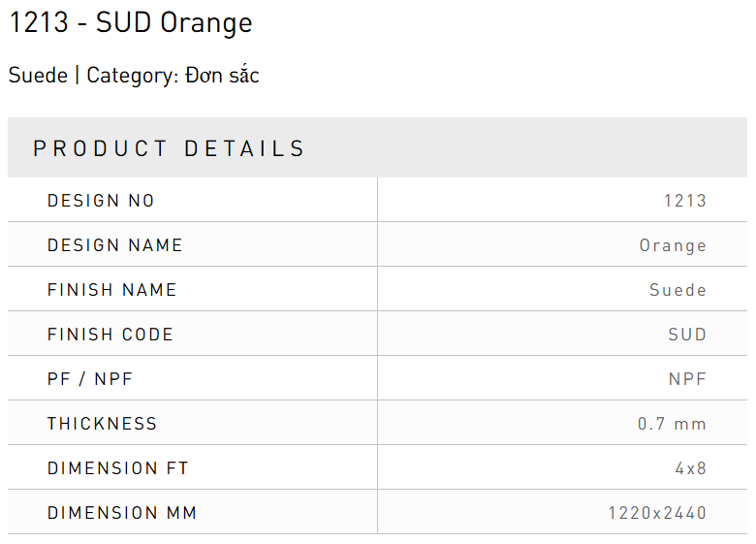Click the "1213 - SUD Orange" page title
The height and width of the screenshot is (544, 756).
click(x=131, y=23)
